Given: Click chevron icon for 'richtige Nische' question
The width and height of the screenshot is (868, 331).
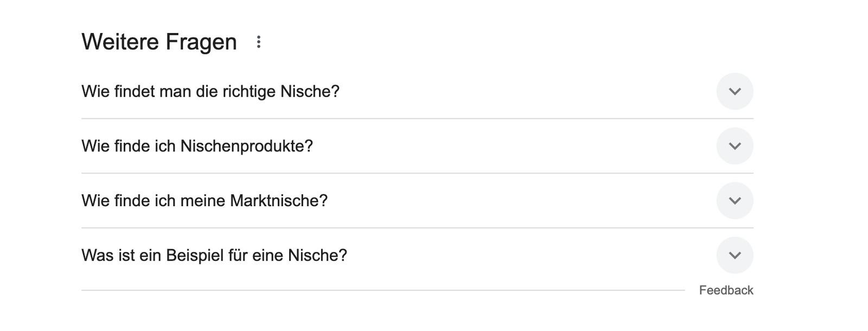Looking at the screenshot, I should click(735, 91).
